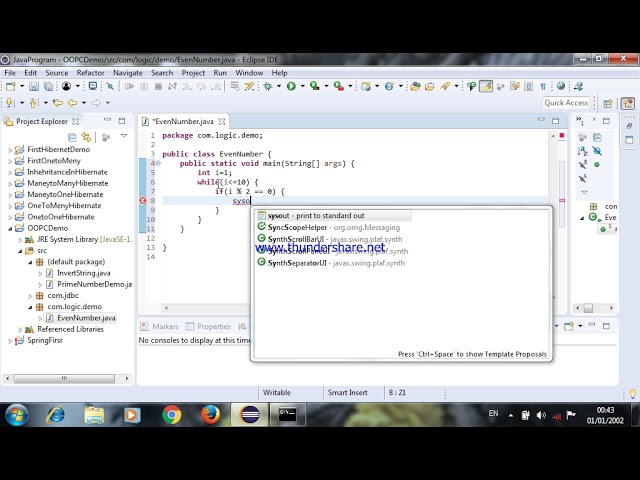Open Firefox from taskbar
640x480 pixels.
pyautogui.click(x=210, y=415)
